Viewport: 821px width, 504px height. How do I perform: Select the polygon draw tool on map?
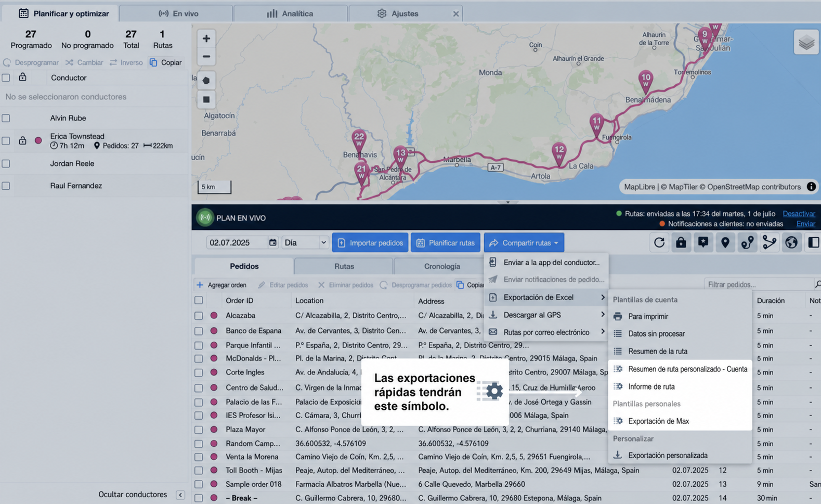(x=206, y=80)
